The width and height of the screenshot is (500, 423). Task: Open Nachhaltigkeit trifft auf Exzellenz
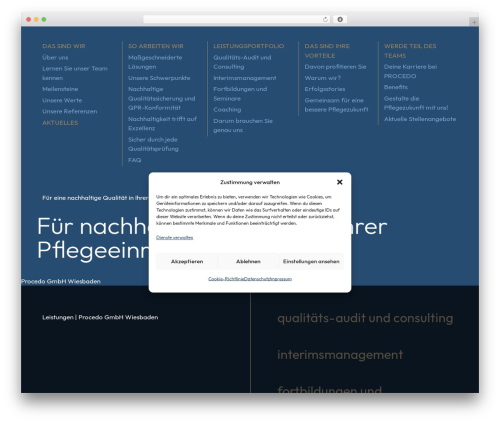[162, 123]
